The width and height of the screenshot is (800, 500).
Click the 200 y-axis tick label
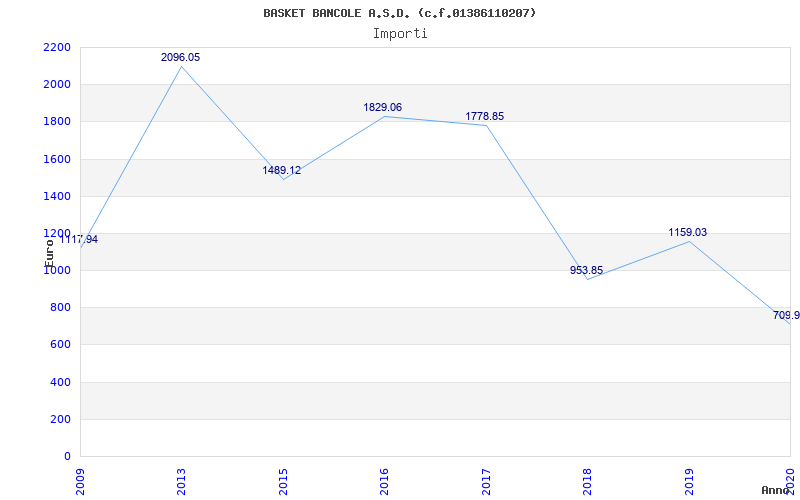click(61, 419)
